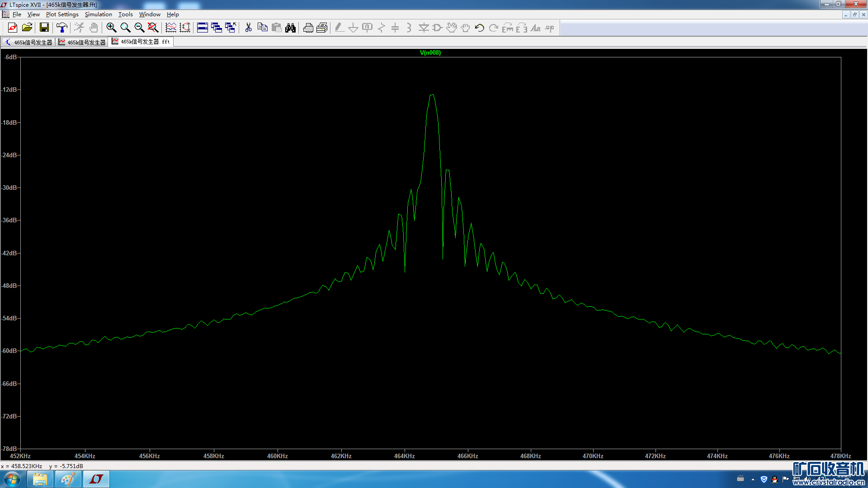
Task: Click the Drag hand icon
Action: (x=465, y=28)
